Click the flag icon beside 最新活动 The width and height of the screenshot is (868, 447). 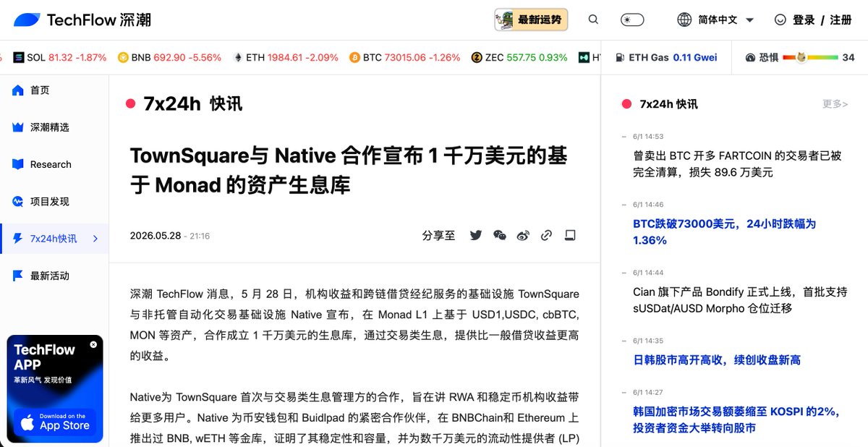pos(18,276)
